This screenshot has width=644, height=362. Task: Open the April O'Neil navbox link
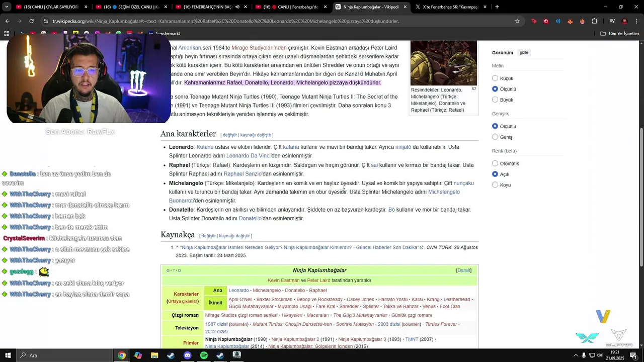click(x=240, y=299)
